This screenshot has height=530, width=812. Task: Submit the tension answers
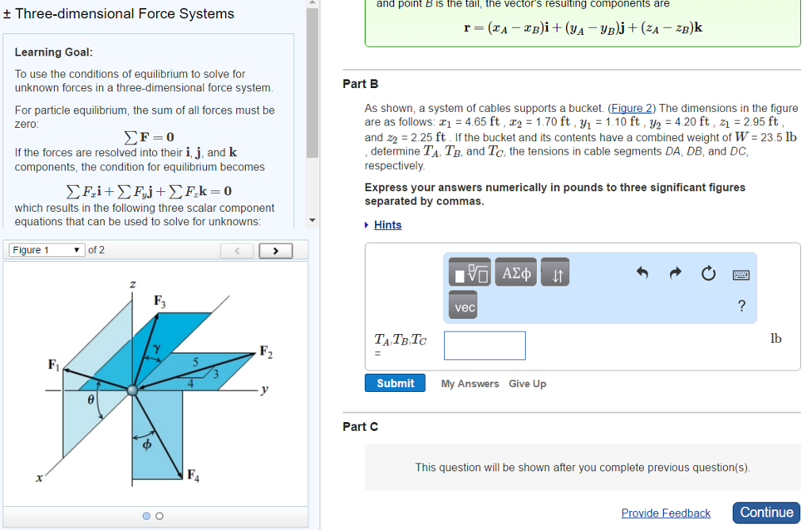click(x=394, y=382)
